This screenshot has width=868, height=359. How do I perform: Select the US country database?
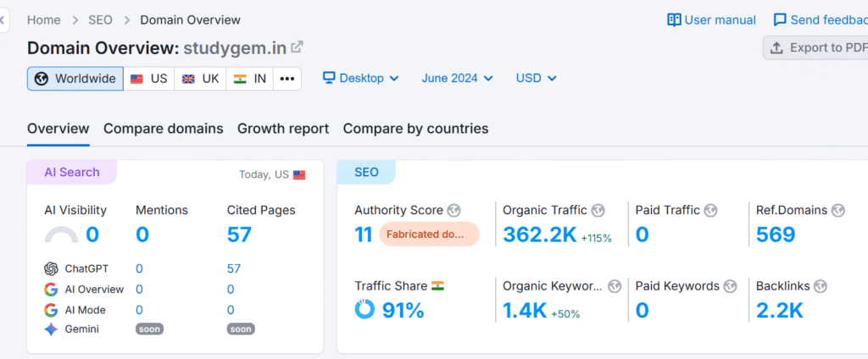149,79
